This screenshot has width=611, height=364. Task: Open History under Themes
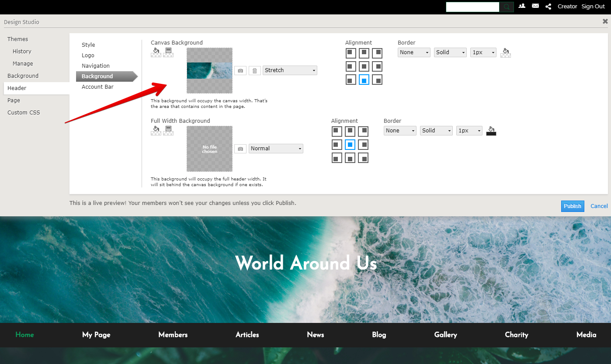[22, 52]
